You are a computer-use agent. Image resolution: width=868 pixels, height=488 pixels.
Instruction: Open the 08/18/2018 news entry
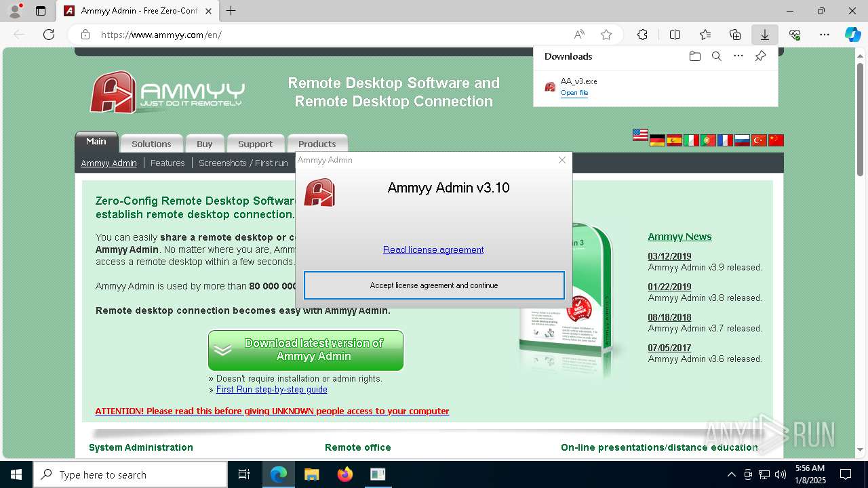coord(669,317)
